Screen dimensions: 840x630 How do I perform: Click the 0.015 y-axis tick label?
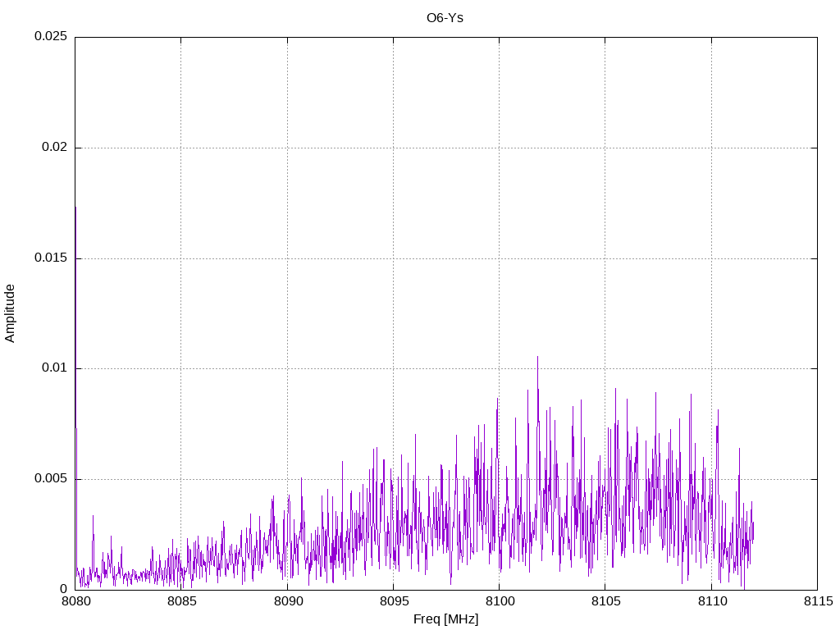(x=50, y=258)
